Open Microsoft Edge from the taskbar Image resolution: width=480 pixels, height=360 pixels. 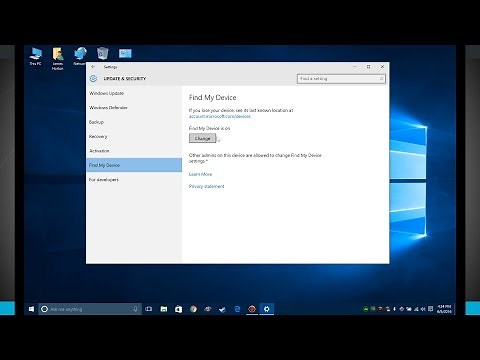(237, 309)
